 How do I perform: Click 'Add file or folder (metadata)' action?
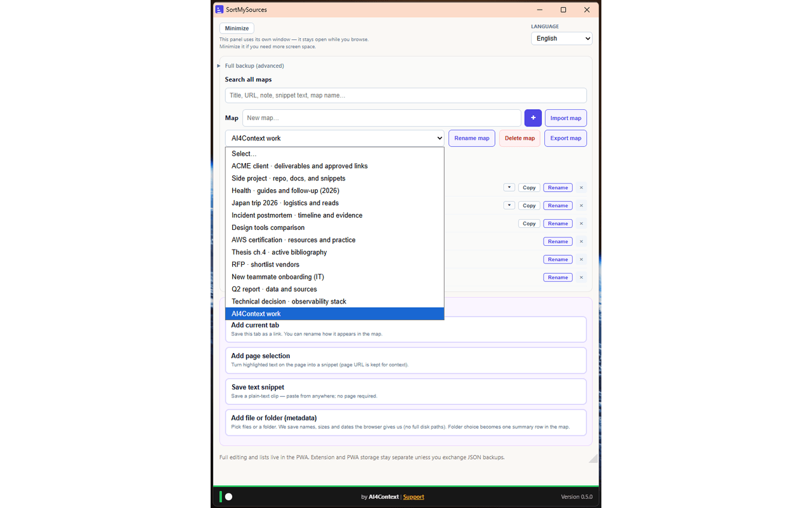point(406,422)
